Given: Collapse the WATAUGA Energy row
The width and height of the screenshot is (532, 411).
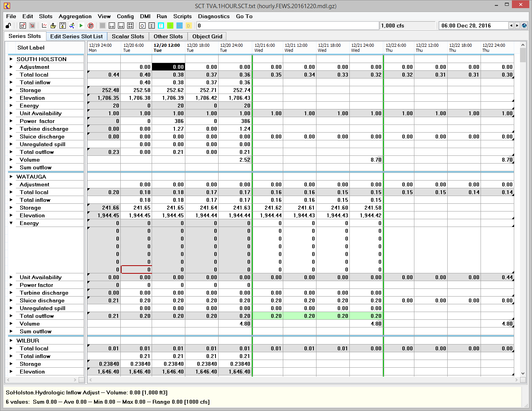Looking at the screenshot, I should tap(11, 223).
